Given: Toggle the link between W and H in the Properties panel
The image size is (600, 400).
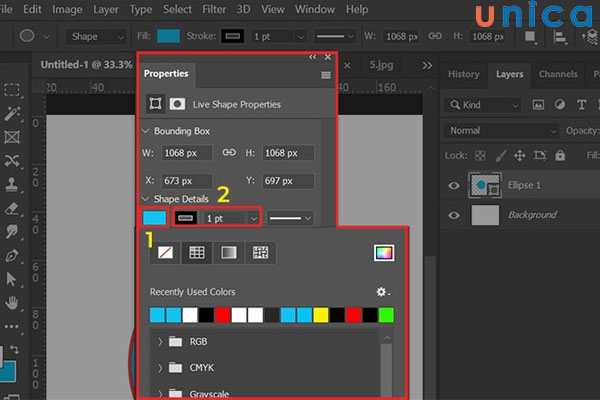Looking at the screenshot, I should point(229,153).
